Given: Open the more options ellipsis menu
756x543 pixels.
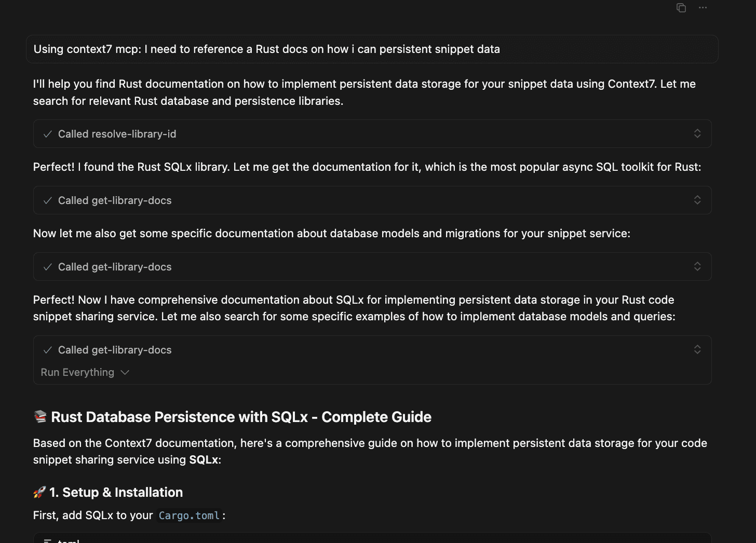Looking at the screenshot, I should pos(703,8).
